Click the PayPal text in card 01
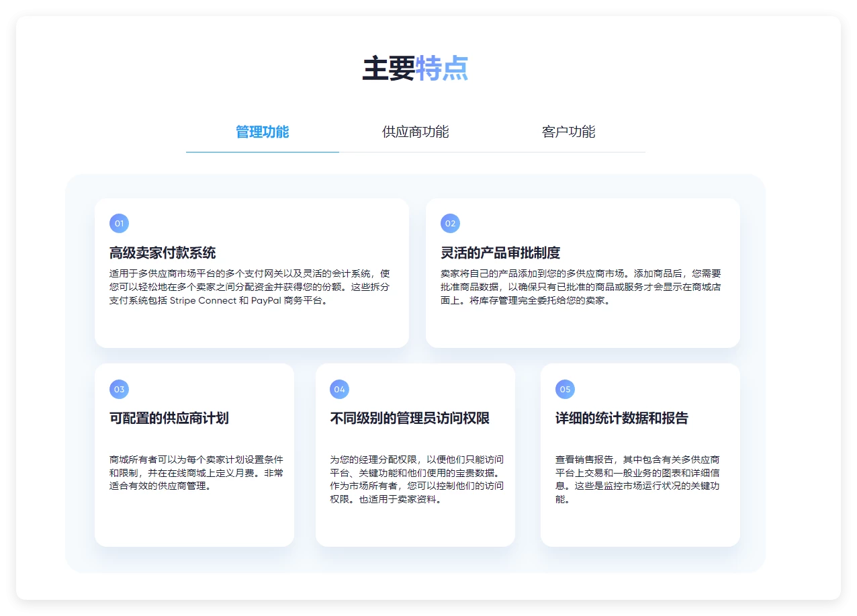 point(267,301)
